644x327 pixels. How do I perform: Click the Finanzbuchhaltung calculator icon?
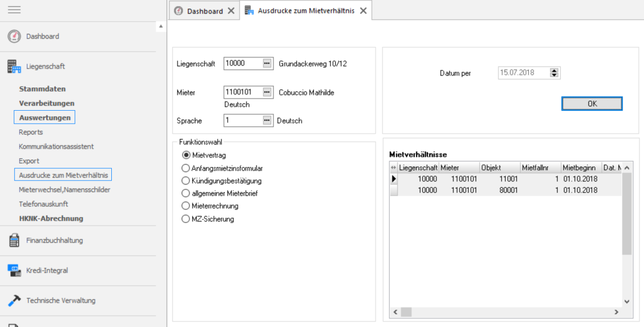coord(14,241)
